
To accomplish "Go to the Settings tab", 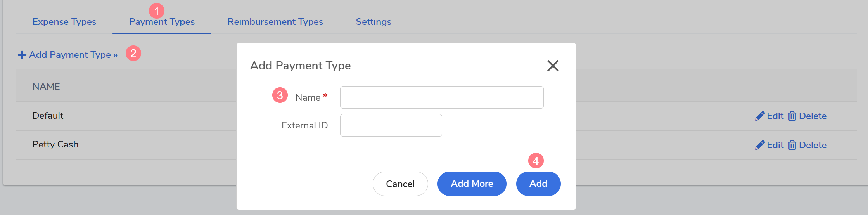I will [373, 22].
